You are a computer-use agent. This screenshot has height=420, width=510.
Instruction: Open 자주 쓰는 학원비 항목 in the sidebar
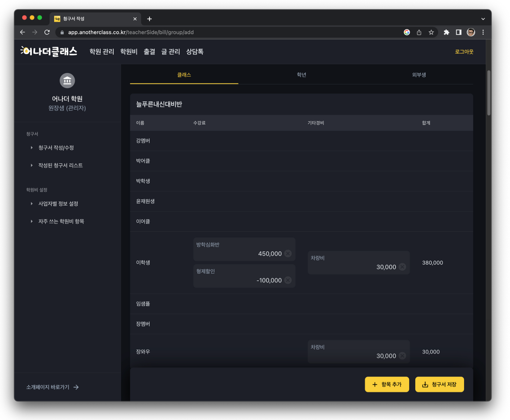61,221
